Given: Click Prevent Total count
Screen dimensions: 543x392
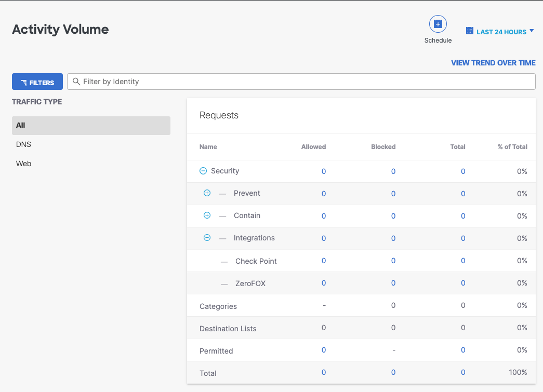Looking at the screenshot, I should 463,194.
